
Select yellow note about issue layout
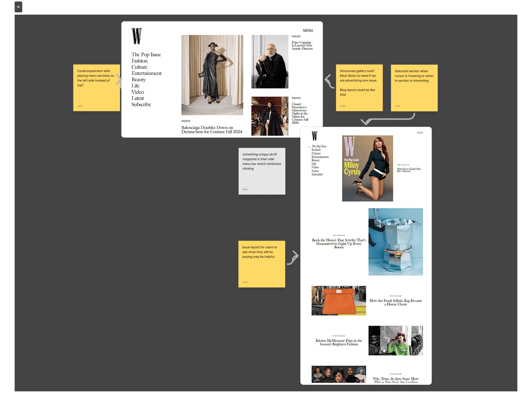pyautogui.click(x=262, y=264)
